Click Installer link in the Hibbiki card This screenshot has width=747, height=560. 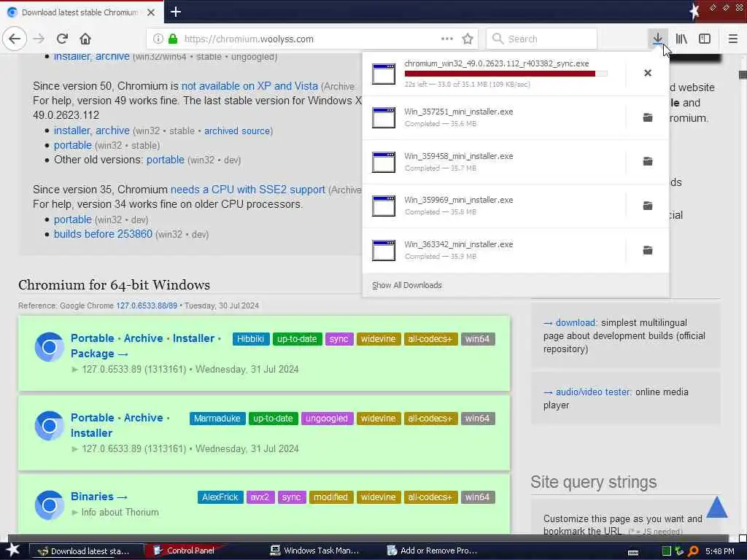point(193,338)
